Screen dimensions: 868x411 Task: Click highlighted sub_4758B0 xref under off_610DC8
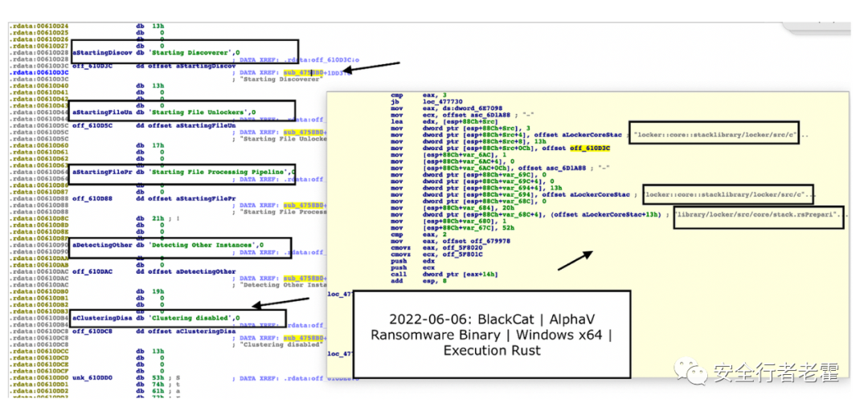[302, 338]
